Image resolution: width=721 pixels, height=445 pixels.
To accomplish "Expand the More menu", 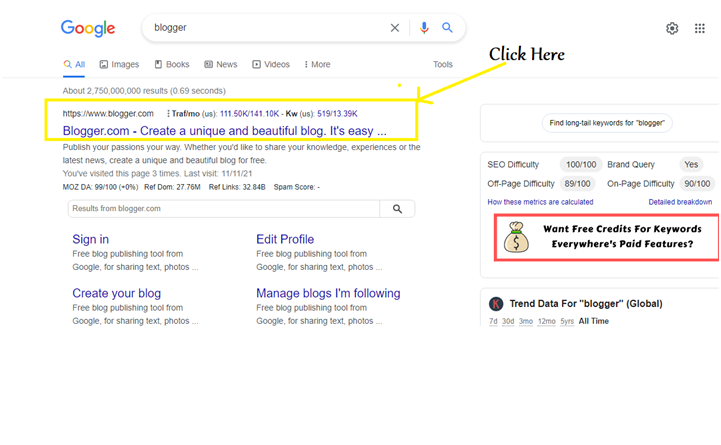I will click(x=317, y=64).
